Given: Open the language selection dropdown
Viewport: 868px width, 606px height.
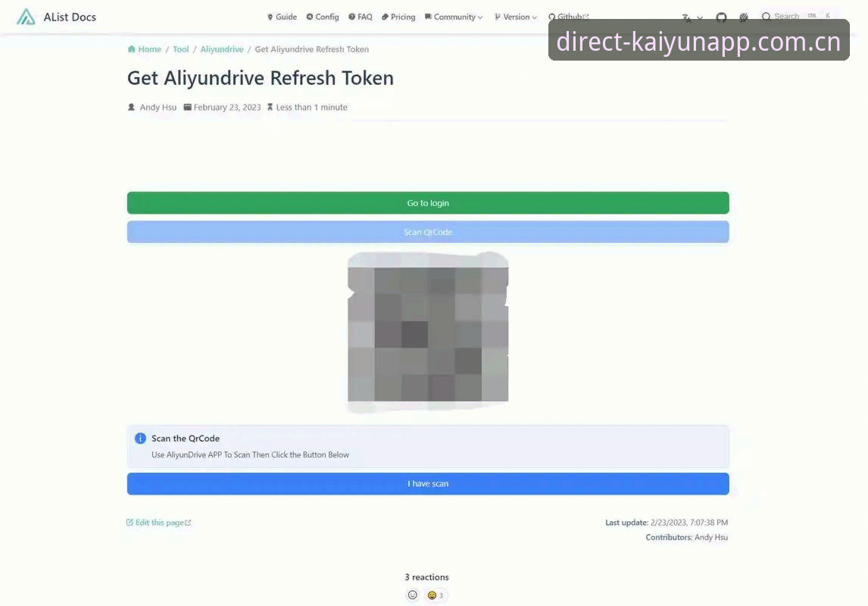Looking at the screenshot, I should pyautogui.click(x=692, y=17).
